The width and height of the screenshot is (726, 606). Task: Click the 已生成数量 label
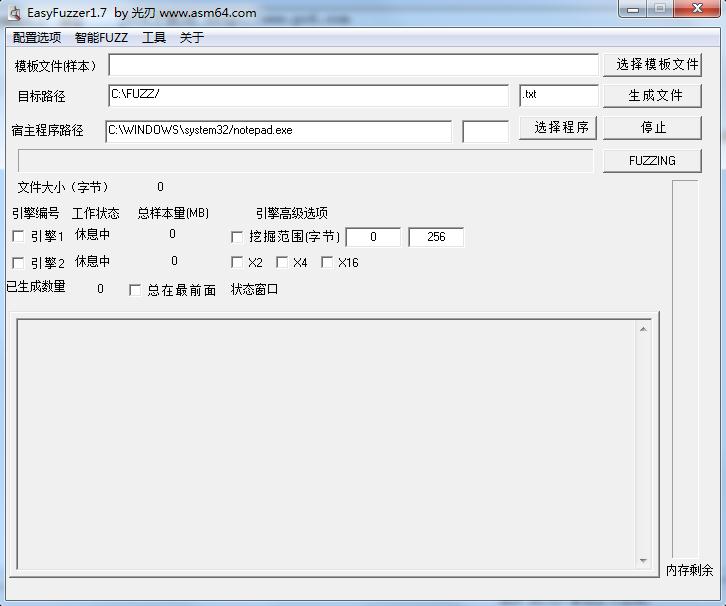(x=36, y=287)
